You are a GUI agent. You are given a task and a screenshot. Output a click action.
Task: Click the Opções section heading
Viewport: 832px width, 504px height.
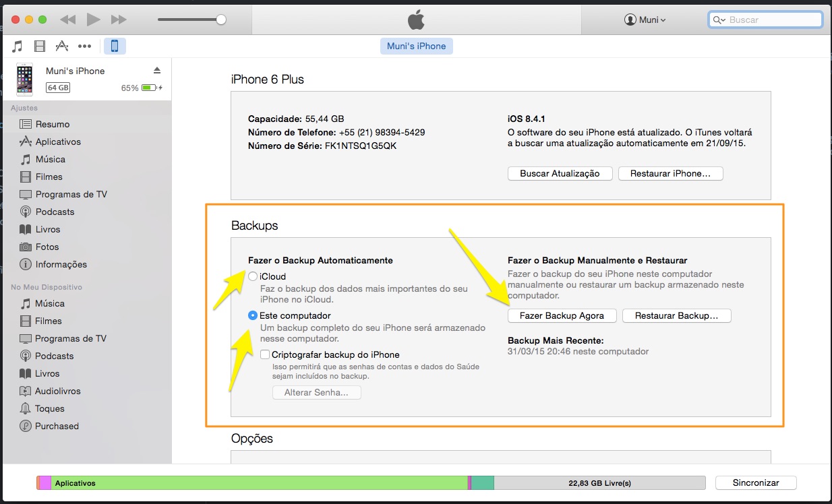[x=252, y=439]
